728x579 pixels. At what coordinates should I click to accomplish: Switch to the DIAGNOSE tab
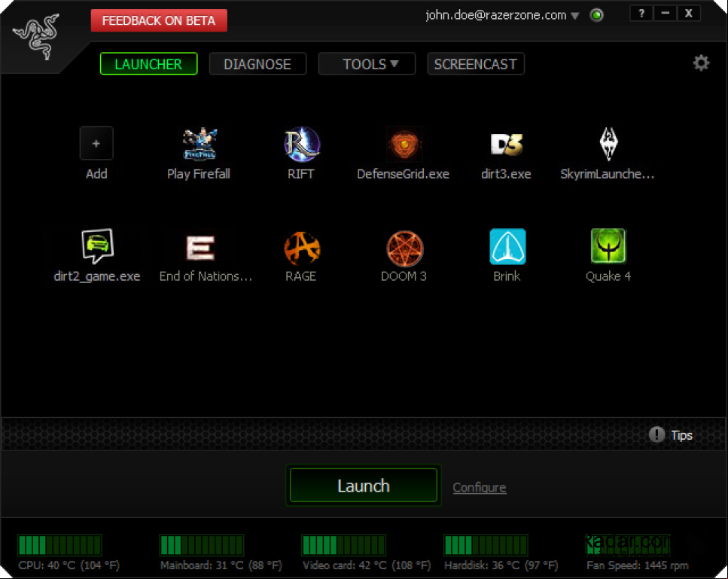coord(257,64)
